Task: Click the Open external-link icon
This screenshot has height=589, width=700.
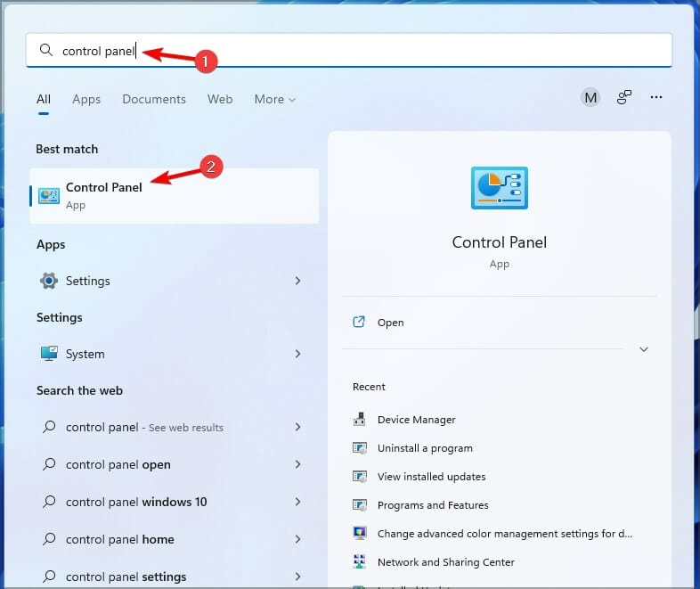Action: click(x=359, y=322)
